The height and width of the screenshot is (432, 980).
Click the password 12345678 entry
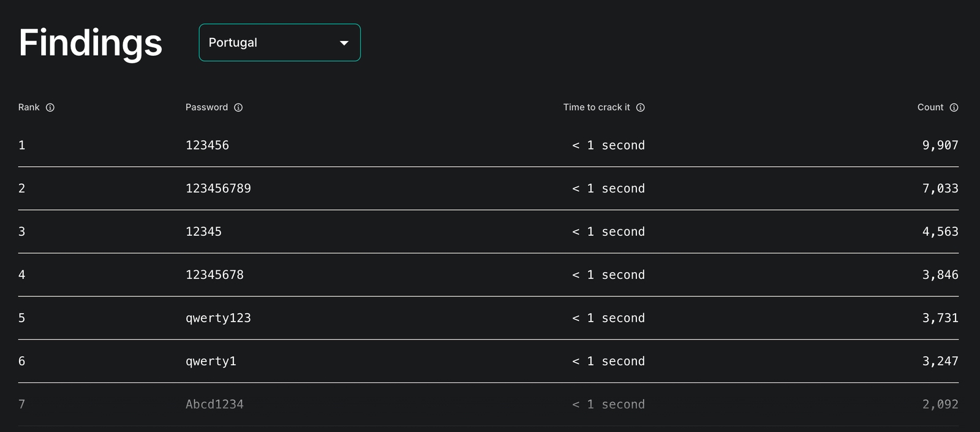214,275
